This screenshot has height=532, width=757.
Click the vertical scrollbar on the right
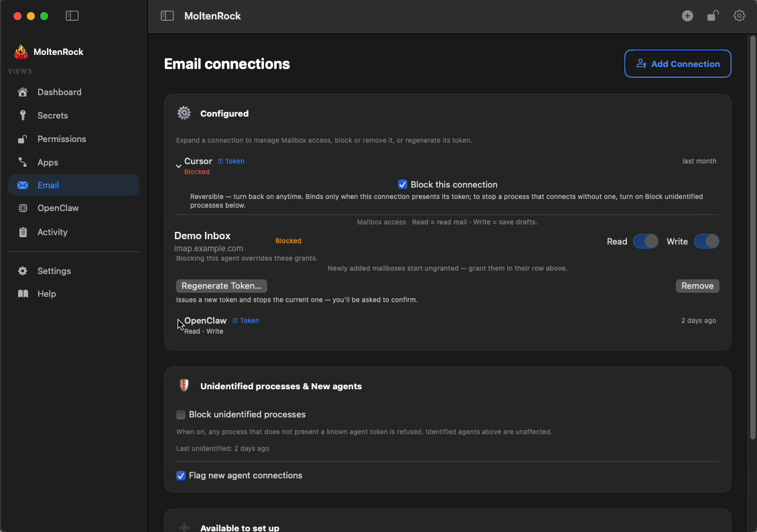point(752,237)
